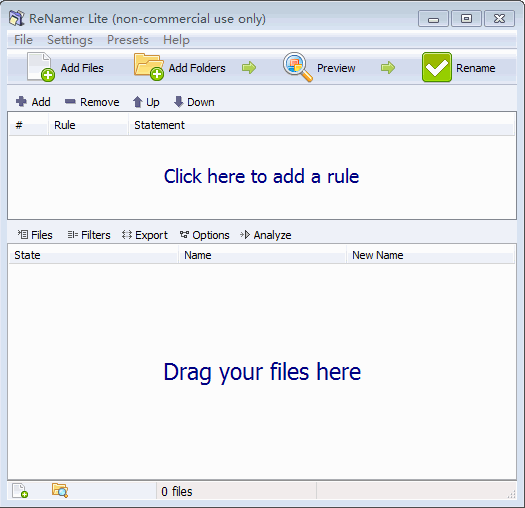Open the Export dropdown menu

pos(145,235)
